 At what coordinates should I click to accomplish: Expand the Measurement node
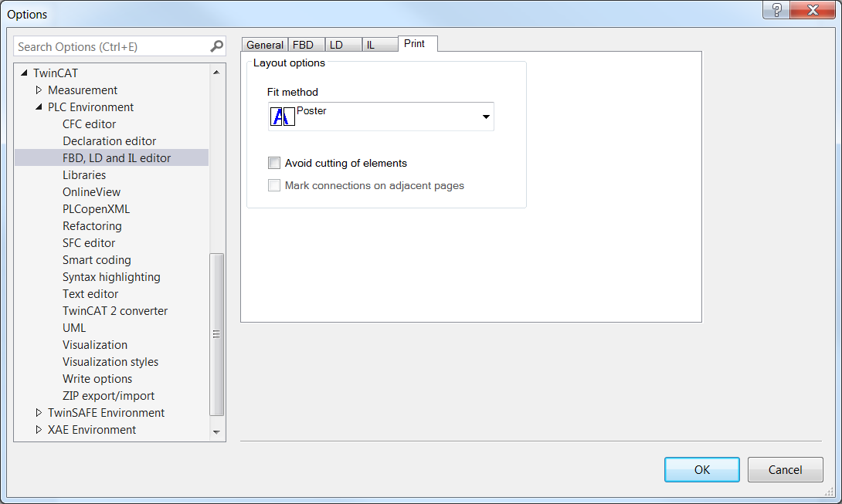39,90
